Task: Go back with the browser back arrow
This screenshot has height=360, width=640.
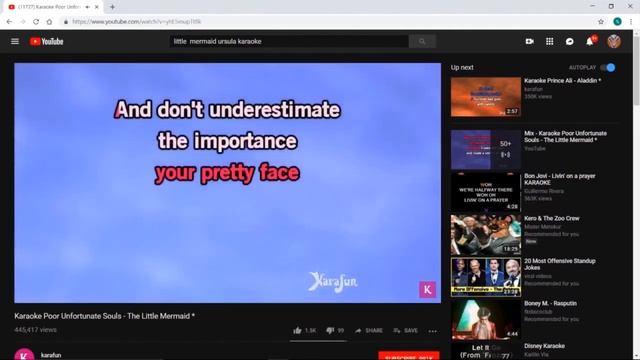Action: pos(9,22)
